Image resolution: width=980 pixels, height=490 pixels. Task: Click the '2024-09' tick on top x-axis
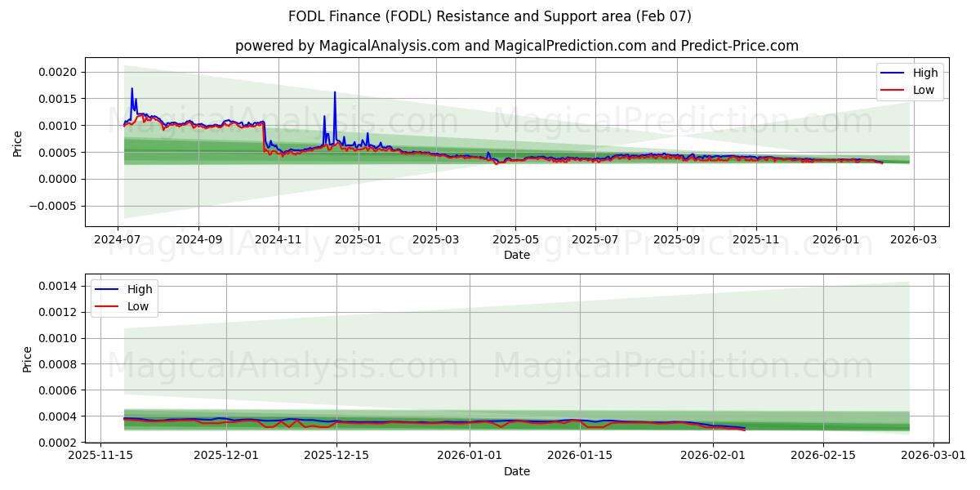tap(199, 240)
